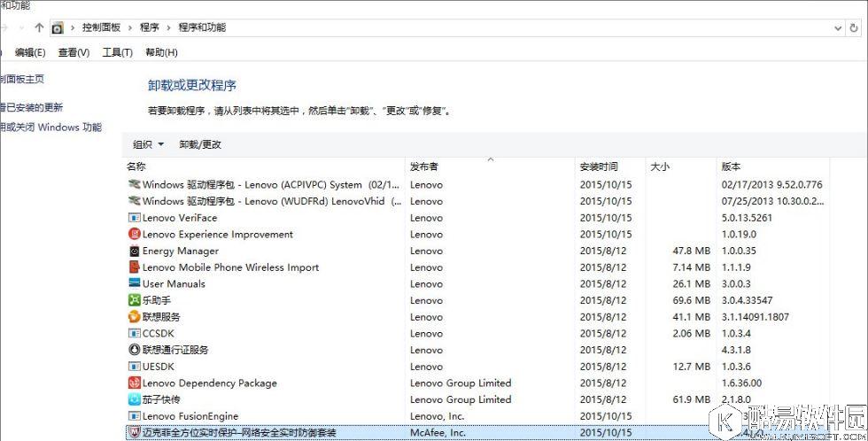Click the McAfee, Inc. publisher cell
This screenshot has height=441, width=868.
[438, 433]
